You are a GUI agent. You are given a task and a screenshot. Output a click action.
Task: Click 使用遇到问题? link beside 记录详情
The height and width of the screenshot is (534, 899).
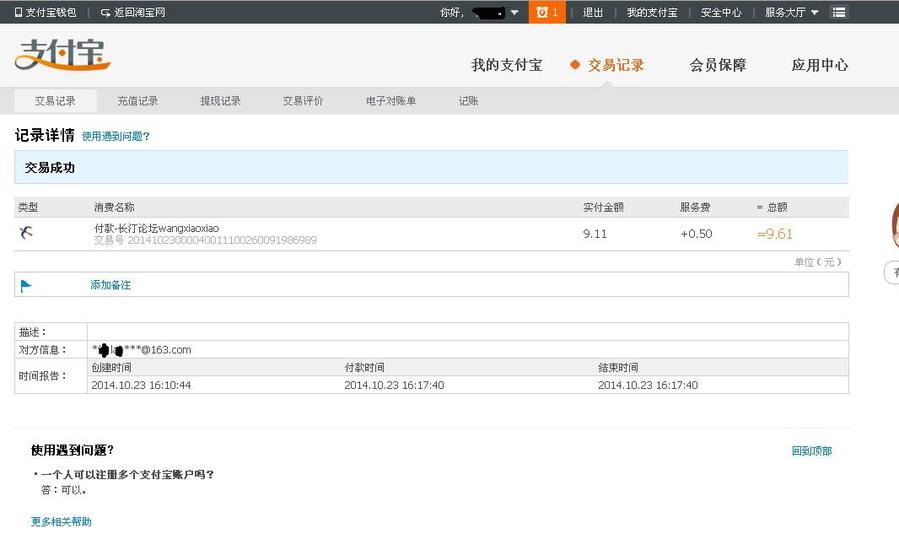[116, 136]
